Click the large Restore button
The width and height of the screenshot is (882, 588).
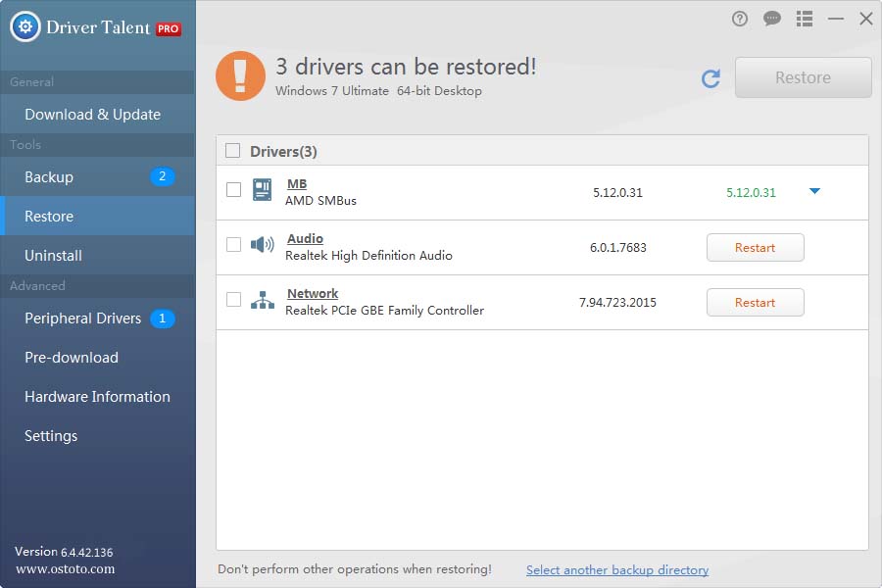coord(804,77)
